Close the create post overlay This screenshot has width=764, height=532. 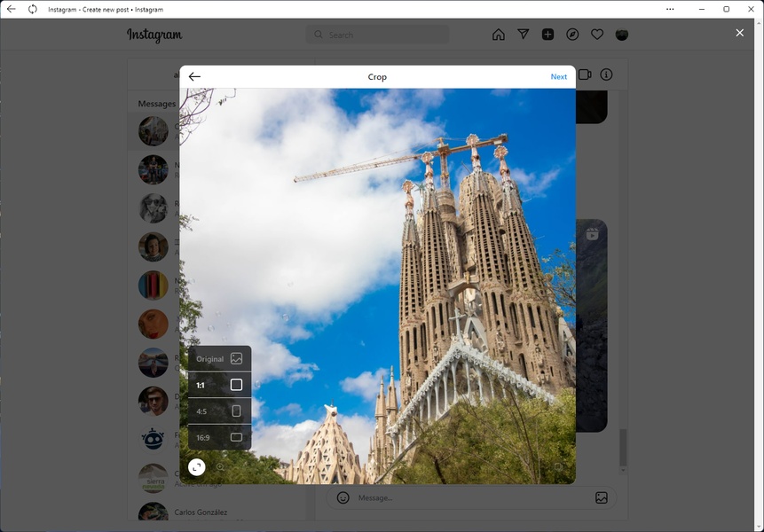click(740, 33)
